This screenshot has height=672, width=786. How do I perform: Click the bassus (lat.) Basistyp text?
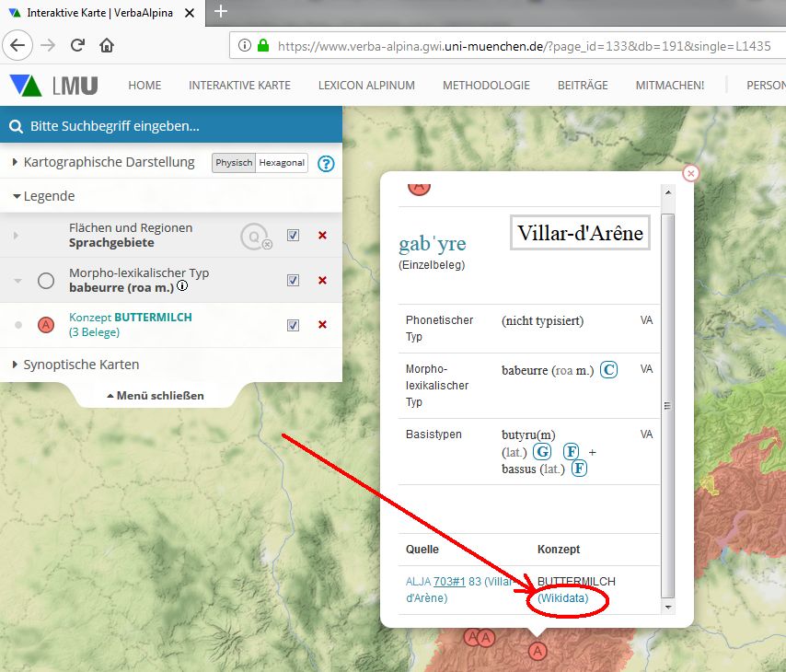coord(533,469)
